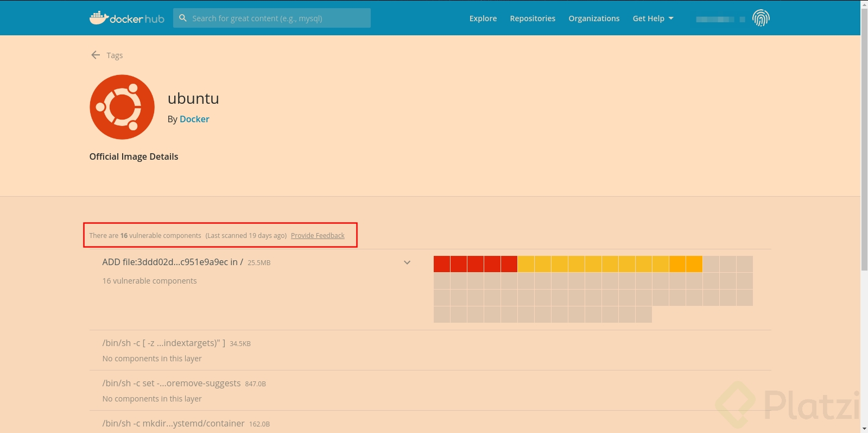
Task: Click the 'ubuntu' image title
Action: point(193,98)
